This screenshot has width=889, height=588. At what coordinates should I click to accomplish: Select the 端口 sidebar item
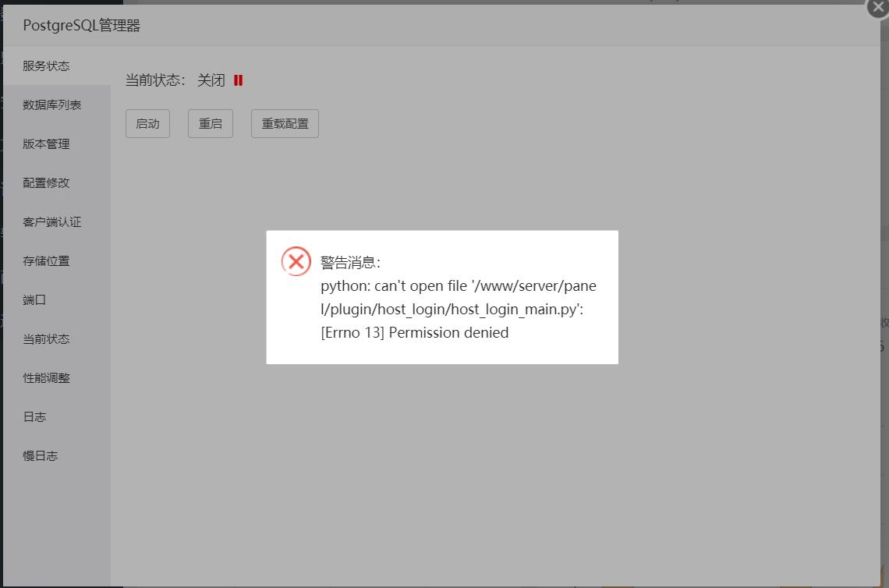pos(57,300)
